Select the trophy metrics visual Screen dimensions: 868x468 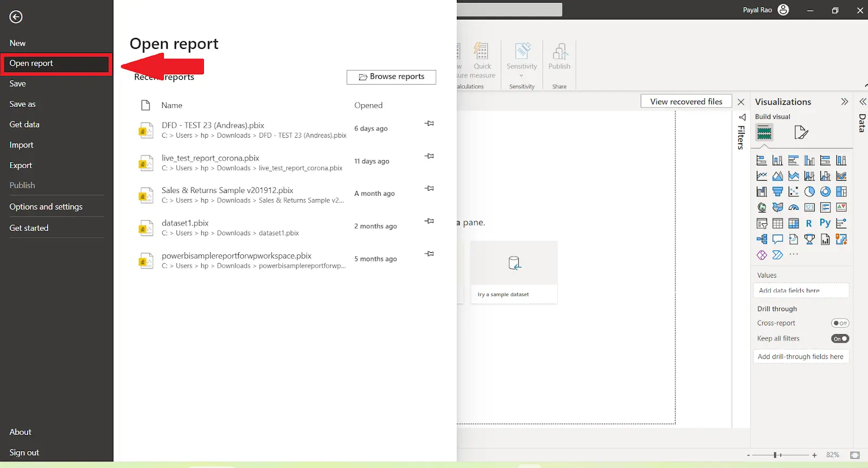coord(809,239)
